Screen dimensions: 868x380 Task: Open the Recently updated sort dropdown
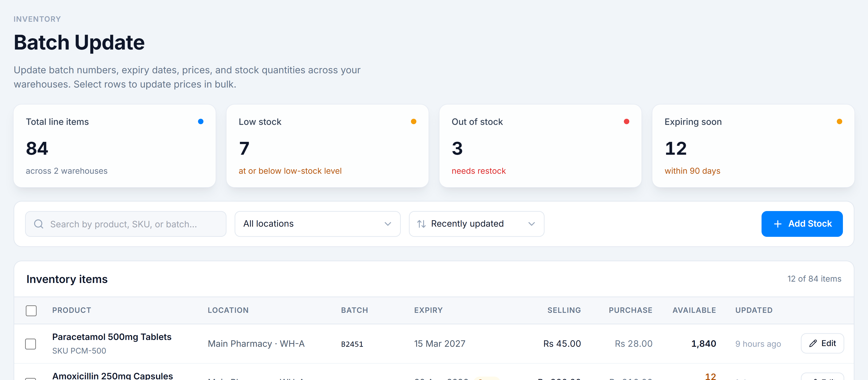pyautogui.click(x=476, y=224)
